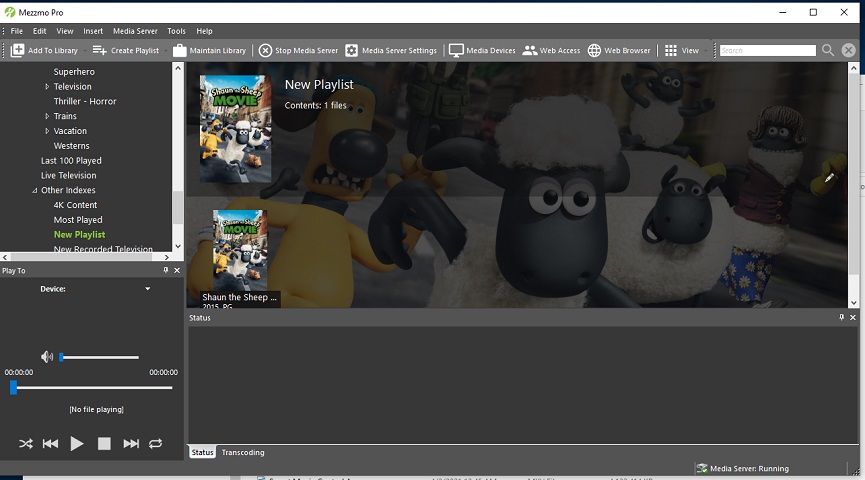Close the Status panel

[x=853, y=317]
